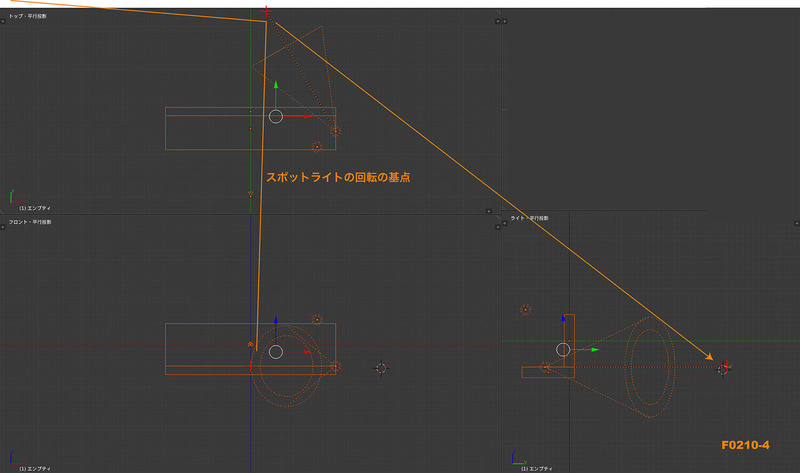
Task: Click '(1) エンプティ' object name in Top view
Action: pos(35,208)
